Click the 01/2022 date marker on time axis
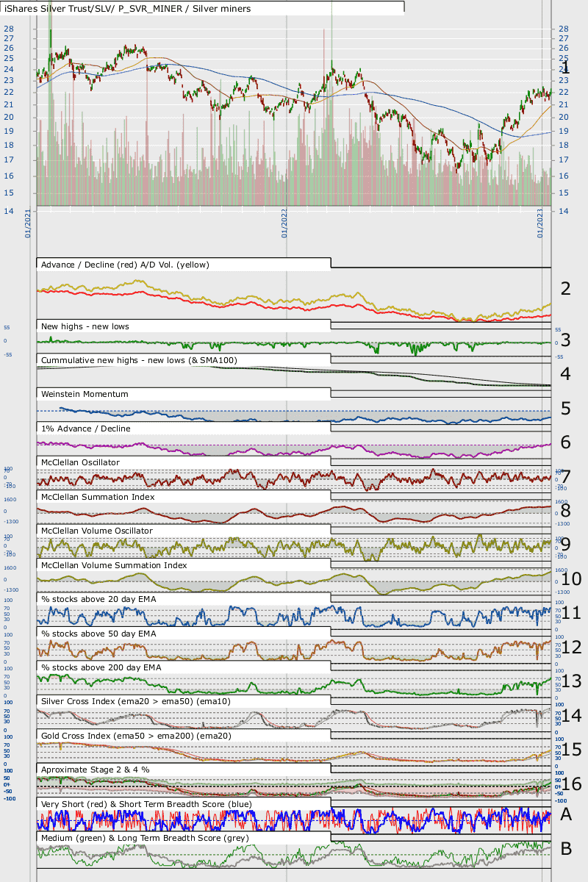 284,223
